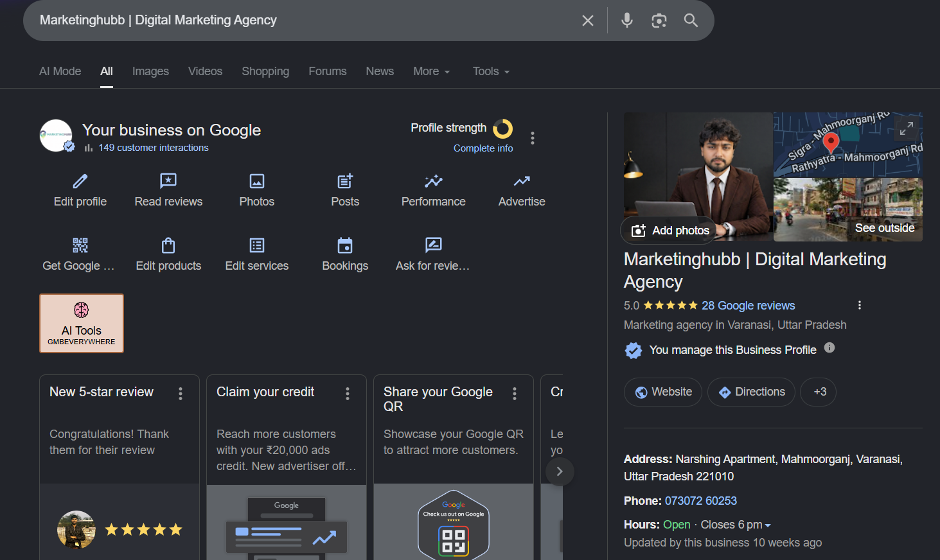Switch to AI Mode tab
This screenshot has height=560, width=940.
click(60, 71)
